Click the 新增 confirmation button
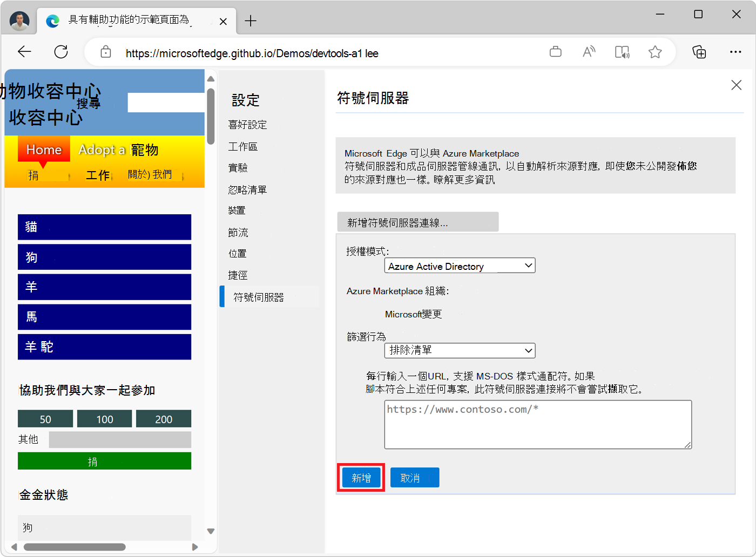Viewport: 756px width, 557px height. [x=360, y=477]
